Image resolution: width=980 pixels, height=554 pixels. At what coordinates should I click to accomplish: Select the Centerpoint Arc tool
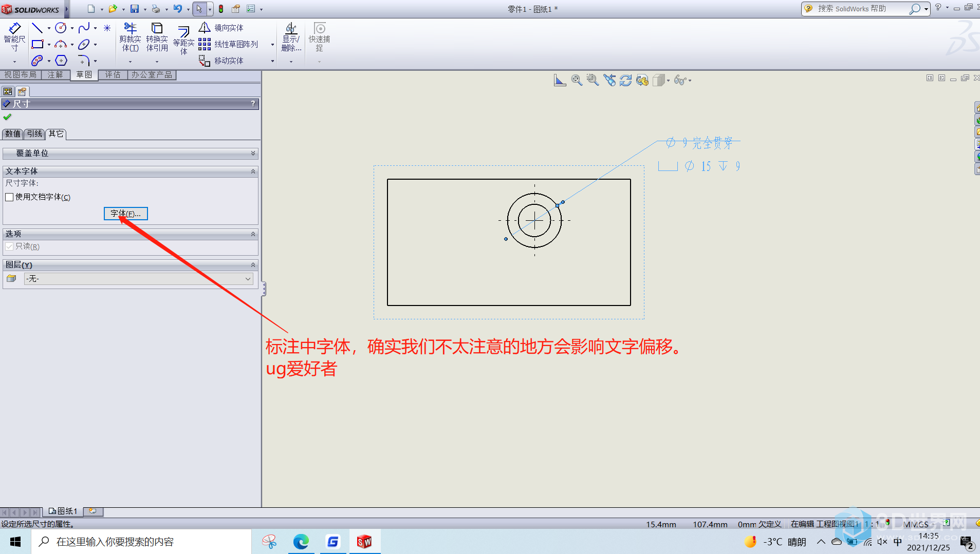click(61, 44)
